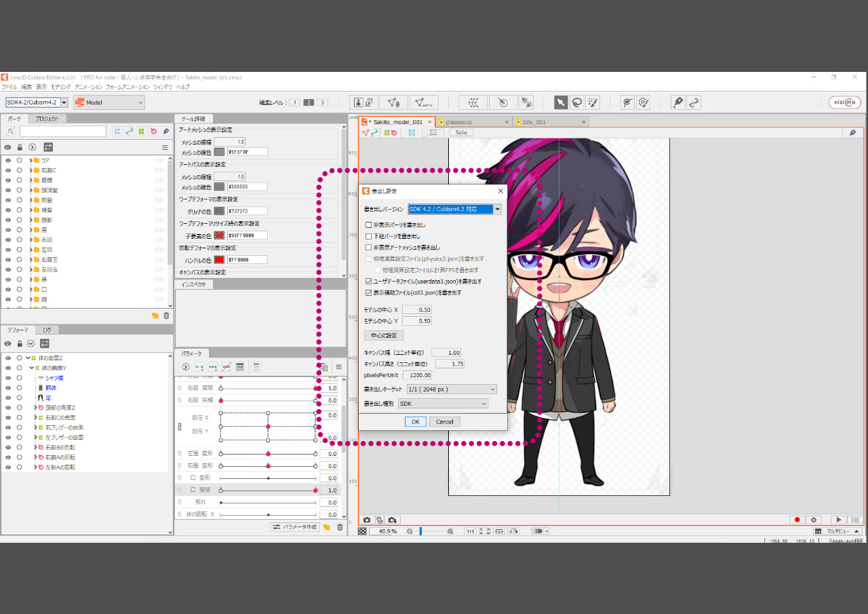Uncheck the cdi3.json export checkbox
868x614 pixels.
[x=368, y=292]
